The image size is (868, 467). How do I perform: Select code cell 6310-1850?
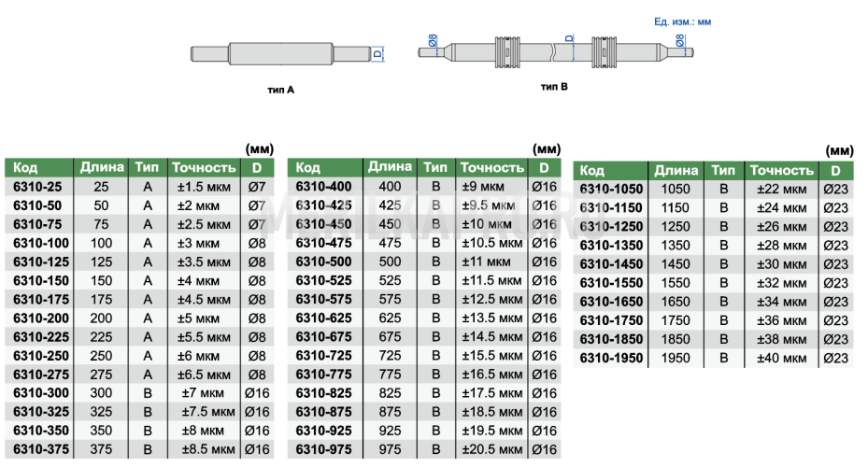[x=610, y=340]
